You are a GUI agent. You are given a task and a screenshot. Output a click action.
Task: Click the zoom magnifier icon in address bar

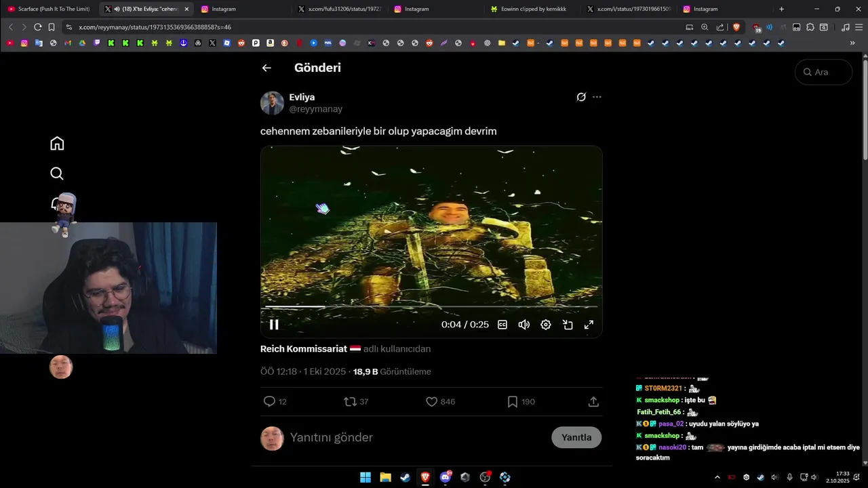(x=705, y=27)
